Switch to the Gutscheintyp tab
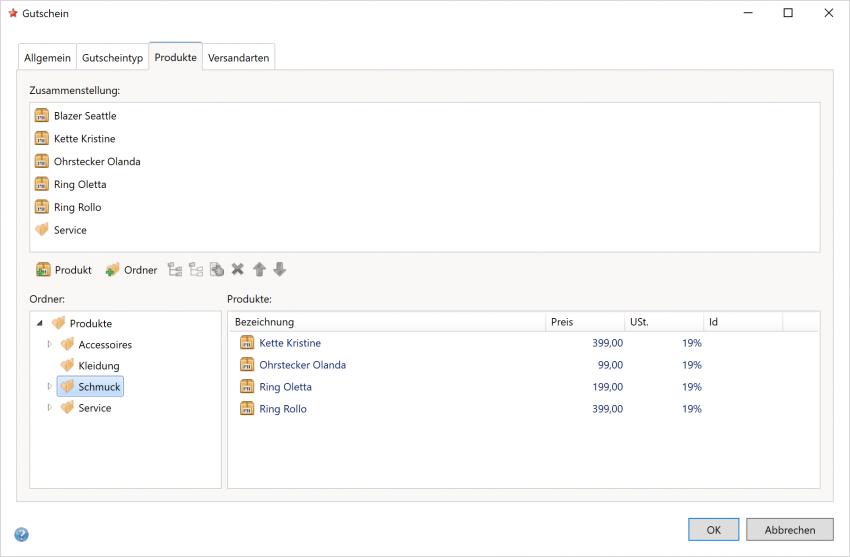Image resolution: width=850 pixels, height=557 pixels. pos(113,58)
